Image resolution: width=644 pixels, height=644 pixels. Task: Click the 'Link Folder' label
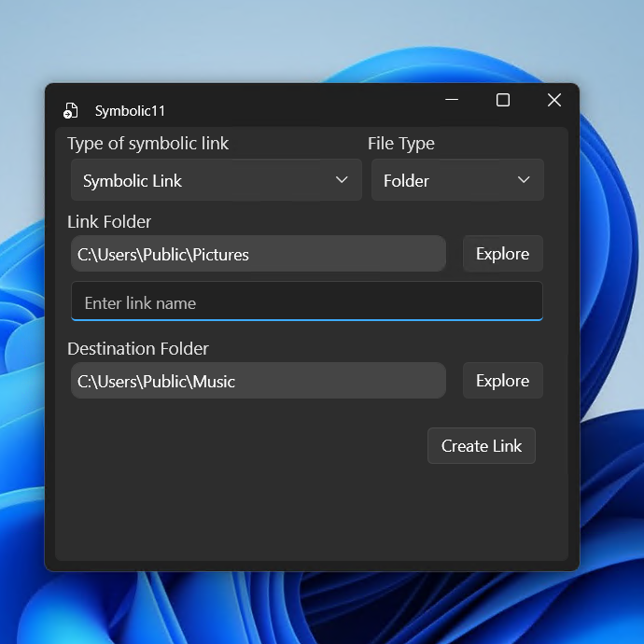point(109,222)
